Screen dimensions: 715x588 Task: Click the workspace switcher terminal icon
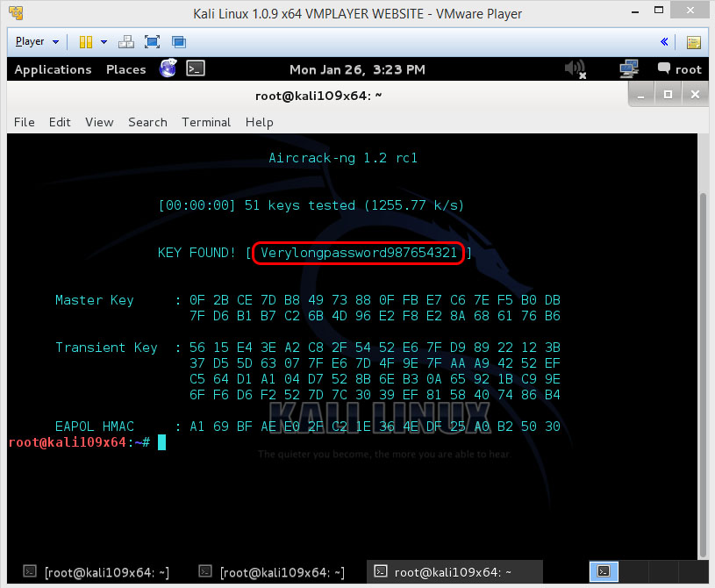604,571
